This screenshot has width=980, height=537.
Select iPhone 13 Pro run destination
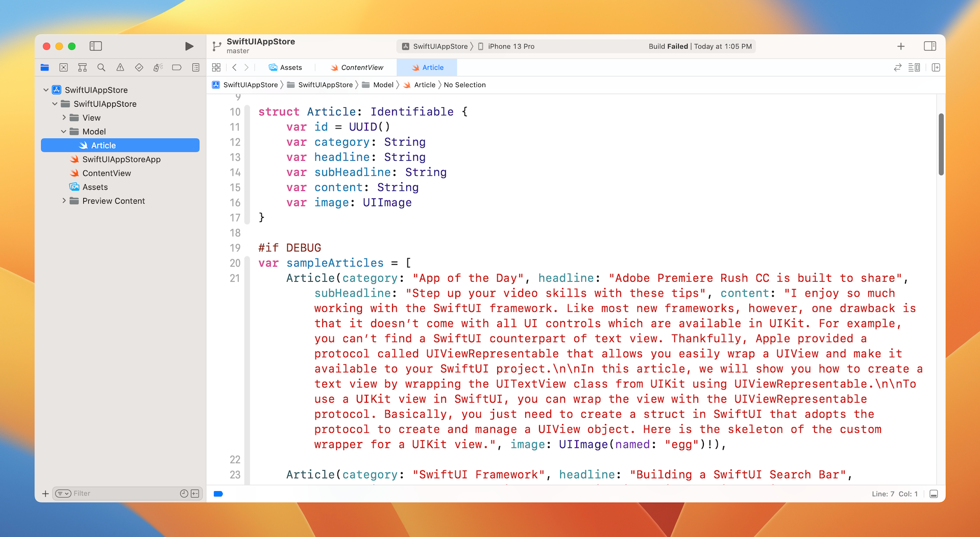coord(510,46)
